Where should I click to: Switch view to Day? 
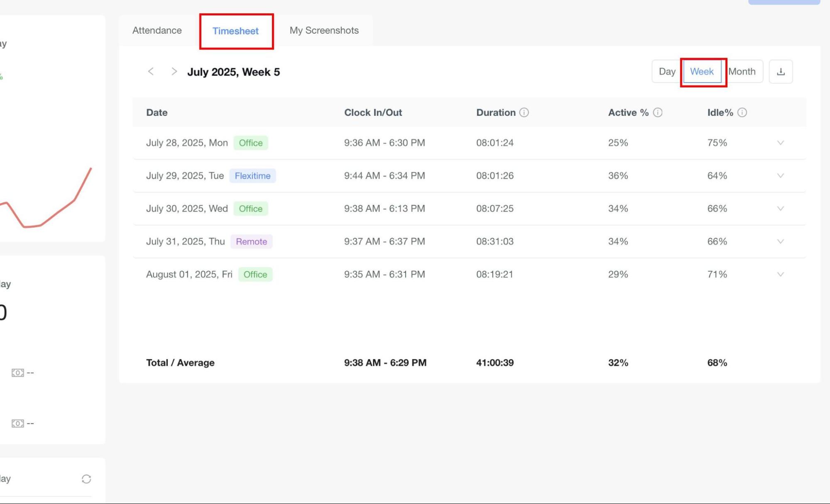click(x=667, y=72)
